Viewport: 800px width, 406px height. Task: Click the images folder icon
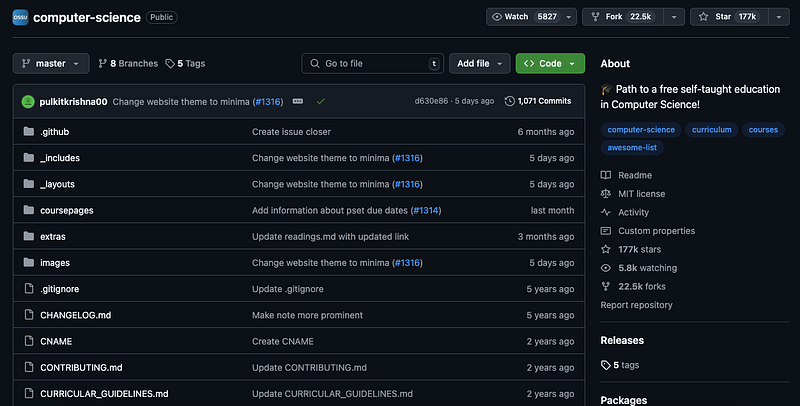pos(29,263)
